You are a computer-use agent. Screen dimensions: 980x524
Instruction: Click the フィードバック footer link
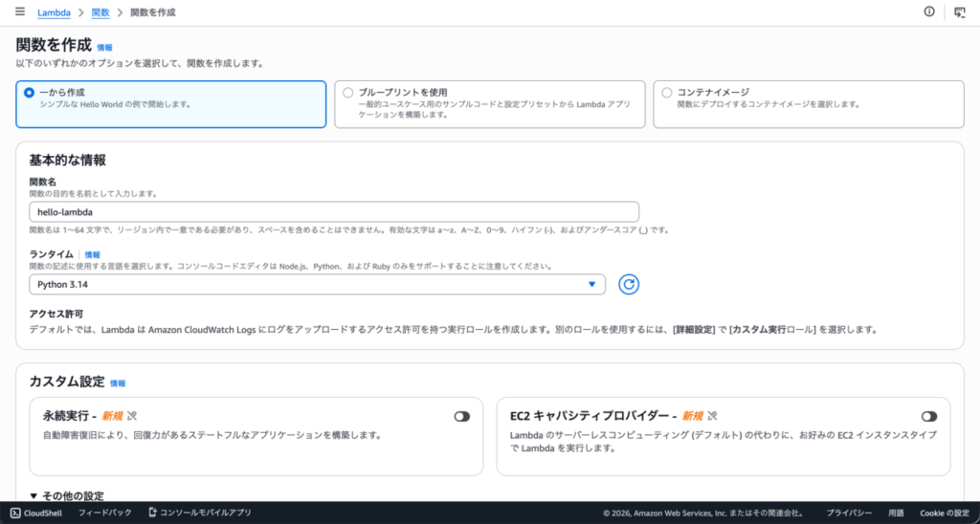(105, 513)
